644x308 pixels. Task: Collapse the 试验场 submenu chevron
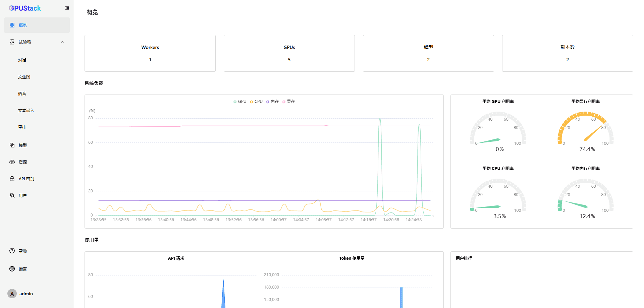62,42
